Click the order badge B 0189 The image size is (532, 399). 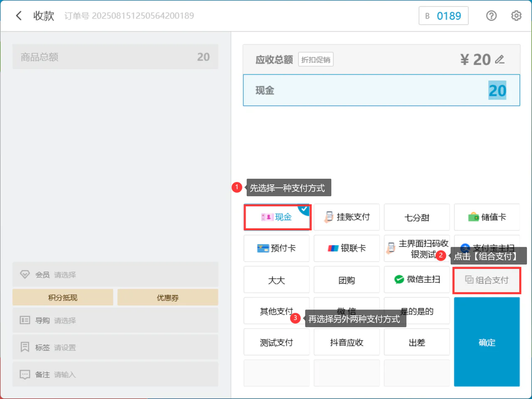click(443, 16)
